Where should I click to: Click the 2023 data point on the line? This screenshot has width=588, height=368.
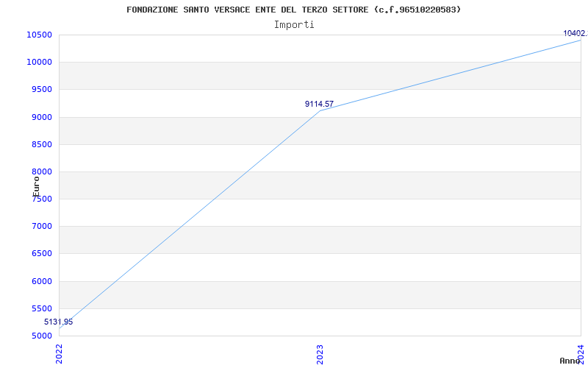coord(320,111)
